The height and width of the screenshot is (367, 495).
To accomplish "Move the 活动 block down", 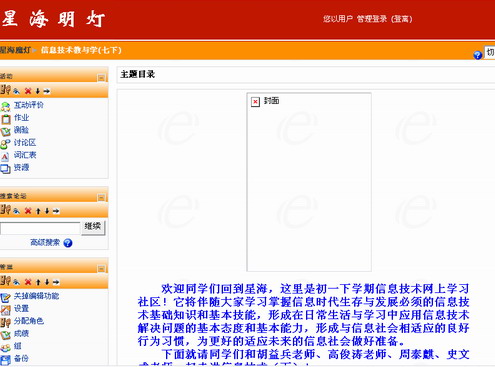I will 38,91.
